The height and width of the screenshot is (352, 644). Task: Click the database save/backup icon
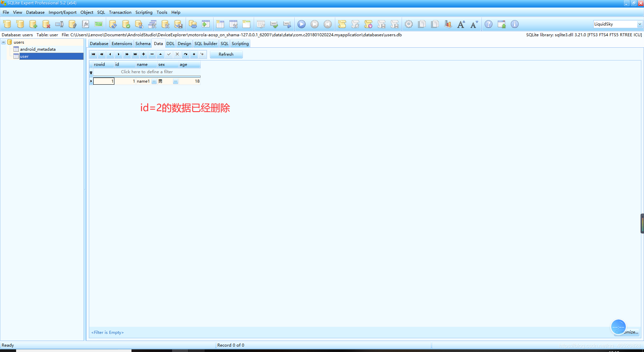tap(178, 24)
